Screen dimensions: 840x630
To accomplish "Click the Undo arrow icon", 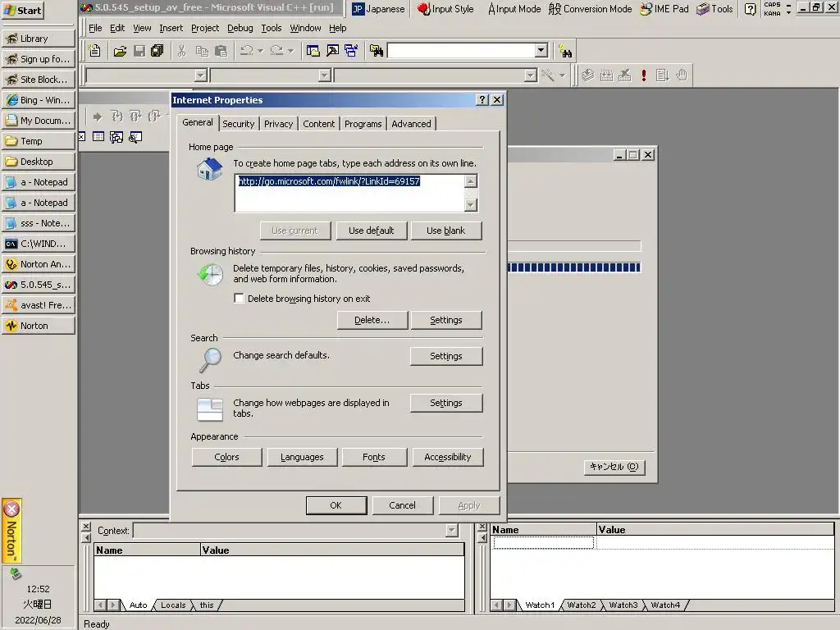I will coord(246,51).
